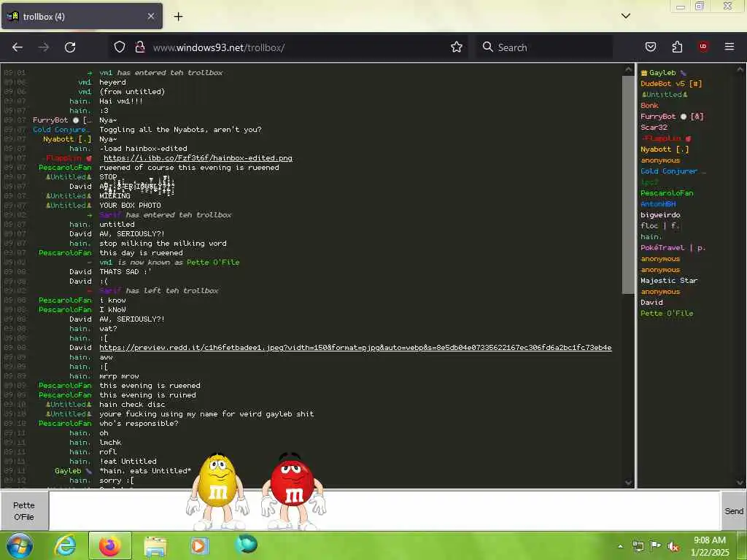This screenshot has width=747, height=560.
Task: Open Windows Media Player in taskbar
Action: point(199,545)
